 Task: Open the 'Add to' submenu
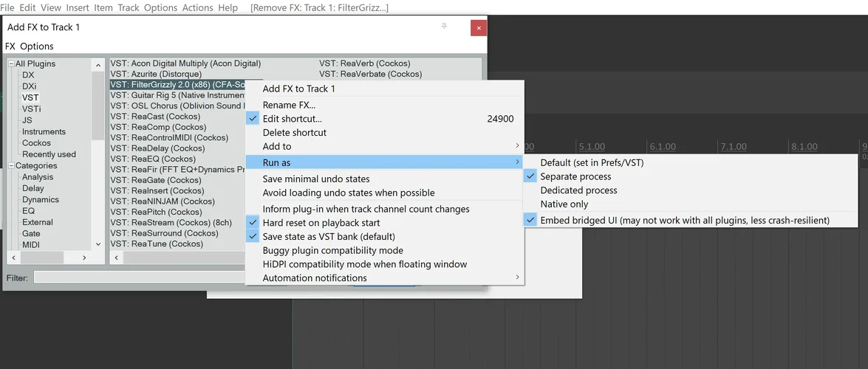(x=385, y=146)
